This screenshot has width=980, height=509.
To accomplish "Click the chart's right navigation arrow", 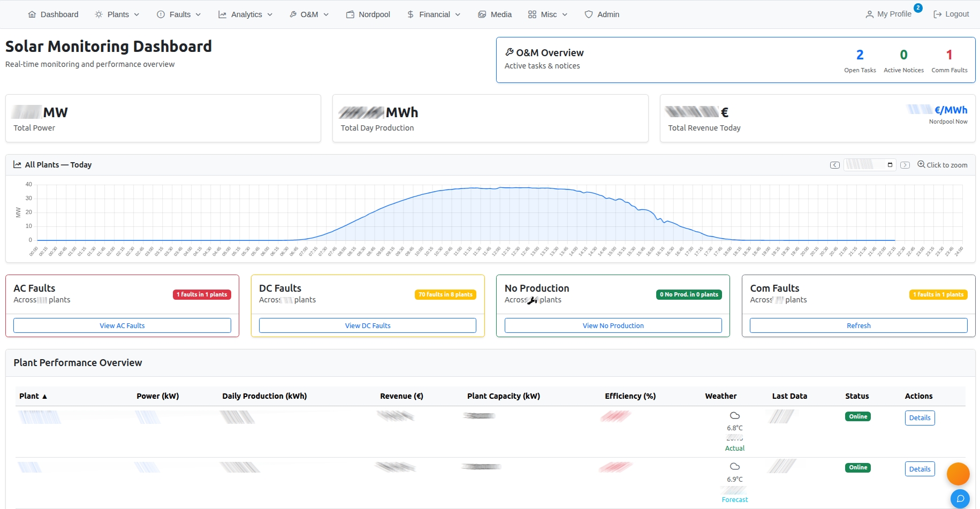I will pos(905,165).
